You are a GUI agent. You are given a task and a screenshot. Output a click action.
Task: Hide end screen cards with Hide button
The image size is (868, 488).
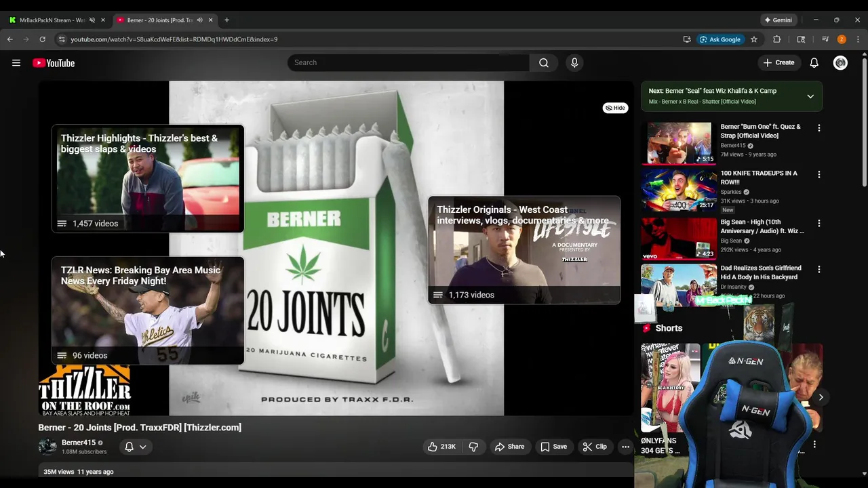pyautogui.click(x=616, y=108)
